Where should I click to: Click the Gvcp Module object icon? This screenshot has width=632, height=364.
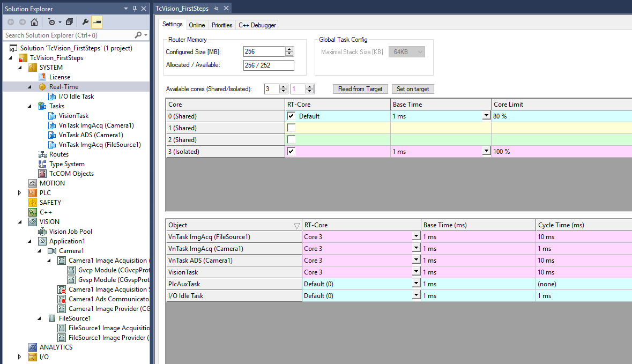[x=71, y=270]
